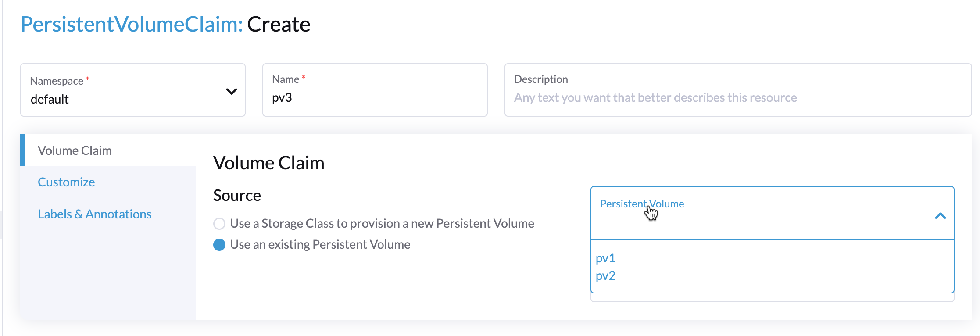Select the Volume Claim tab
The width and height of the screenshot is (980, 336).
coord(75,150)
